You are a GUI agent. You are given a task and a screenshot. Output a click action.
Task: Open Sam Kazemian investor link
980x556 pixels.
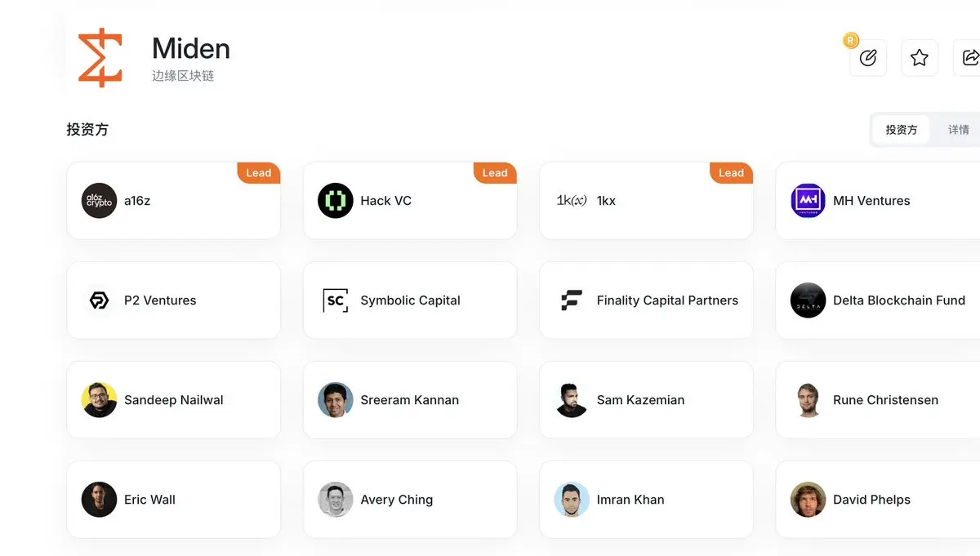(x=645, y=400)
